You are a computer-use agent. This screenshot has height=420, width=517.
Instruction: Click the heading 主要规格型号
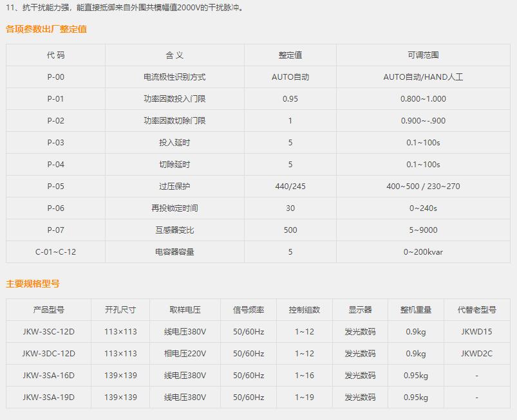click(x=33, y=284)
